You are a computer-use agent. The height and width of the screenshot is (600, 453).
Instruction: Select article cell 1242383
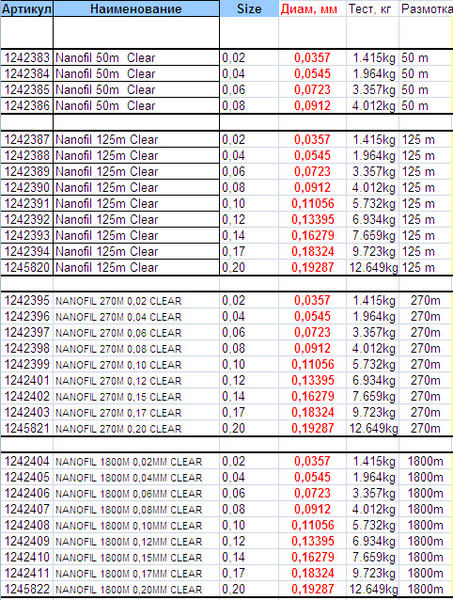(26, 58)
